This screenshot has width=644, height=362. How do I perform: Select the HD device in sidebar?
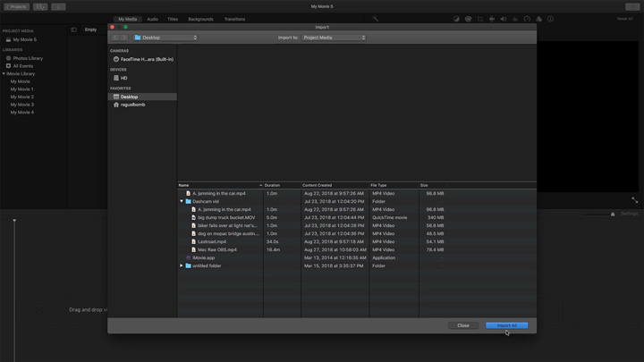[123, 78]
